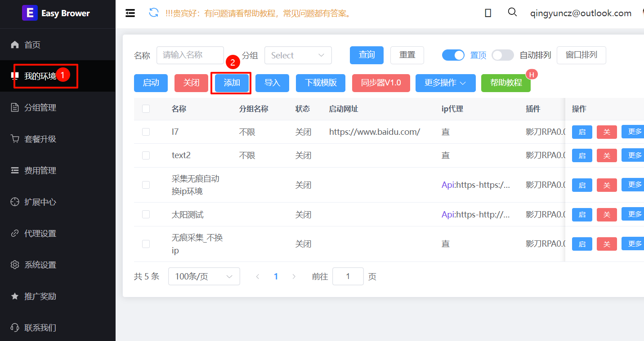The width and height of the screenshot is (644, 341).
Task: Click the hamburger menu collapse icon
Action: click(x=130, y=13)
